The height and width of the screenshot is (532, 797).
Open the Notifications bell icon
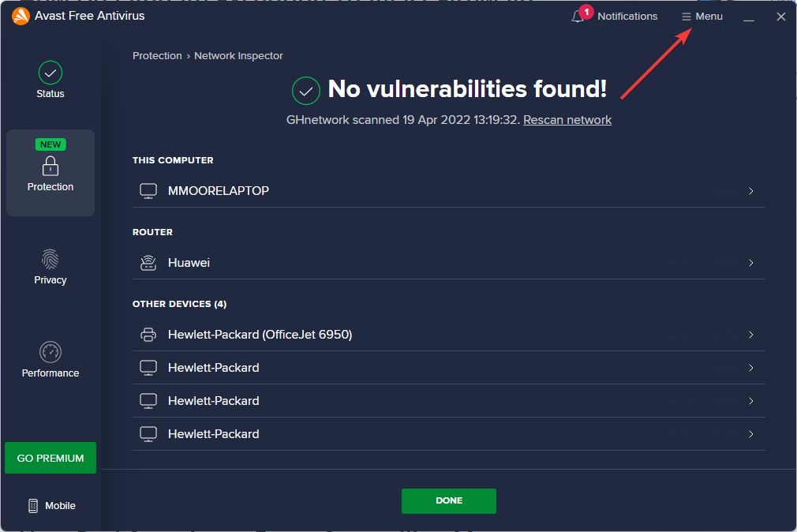point(577,17)
